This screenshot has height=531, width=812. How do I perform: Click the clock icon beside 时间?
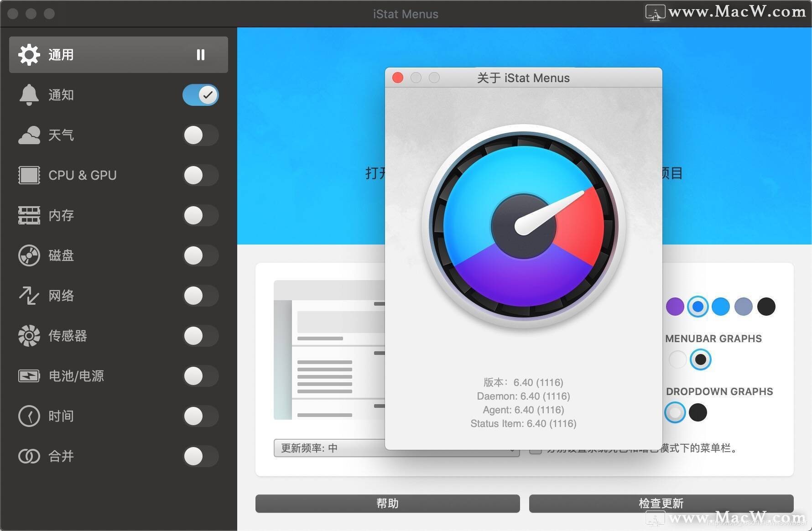(29, 416)
